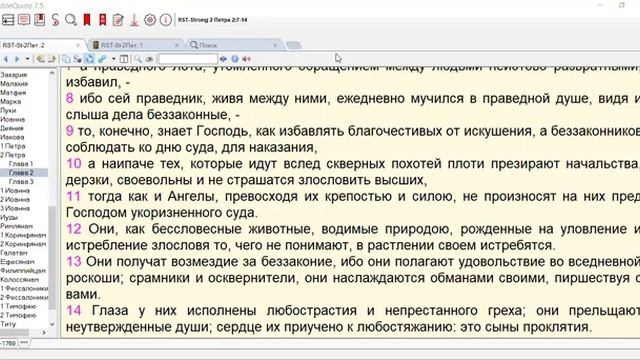Open the notepad memo icon
The image size is (640, 360).
coord(118,20)
